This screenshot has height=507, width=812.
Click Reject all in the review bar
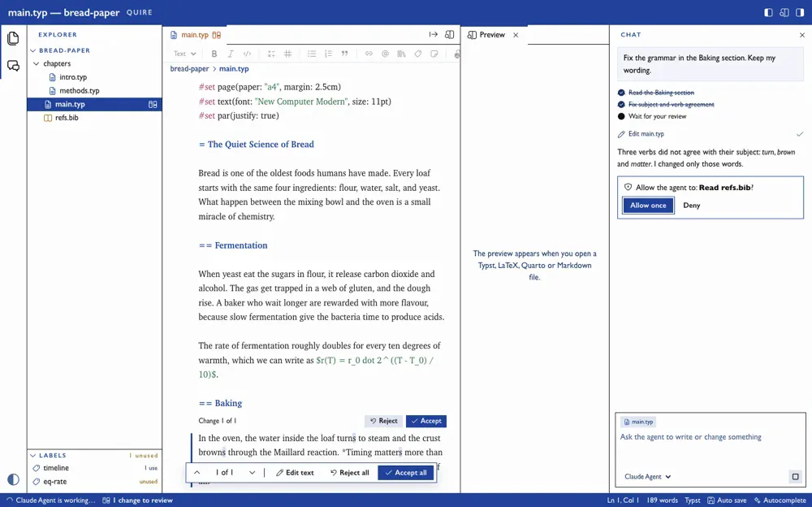[349, 472]
